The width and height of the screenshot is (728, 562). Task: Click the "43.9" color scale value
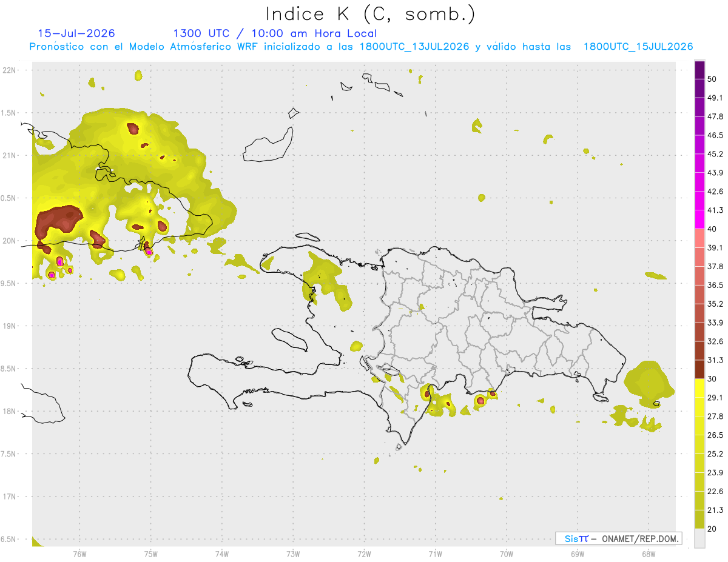(x=715, y=173)
